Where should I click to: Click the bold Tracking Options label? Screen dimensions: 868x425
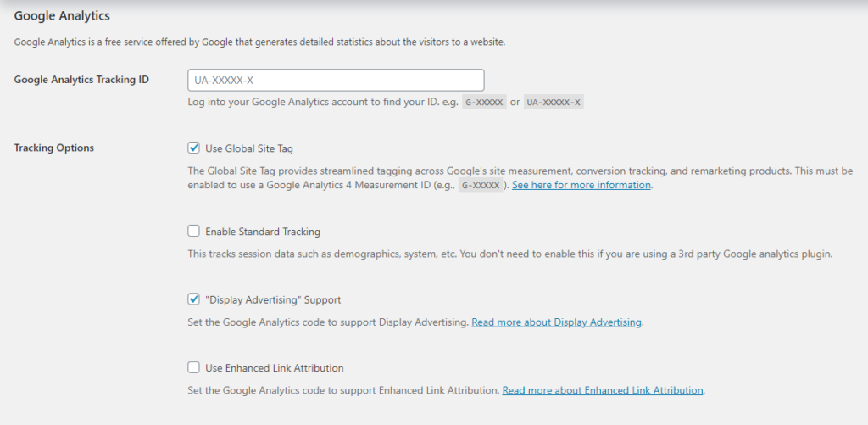(53, 148)
